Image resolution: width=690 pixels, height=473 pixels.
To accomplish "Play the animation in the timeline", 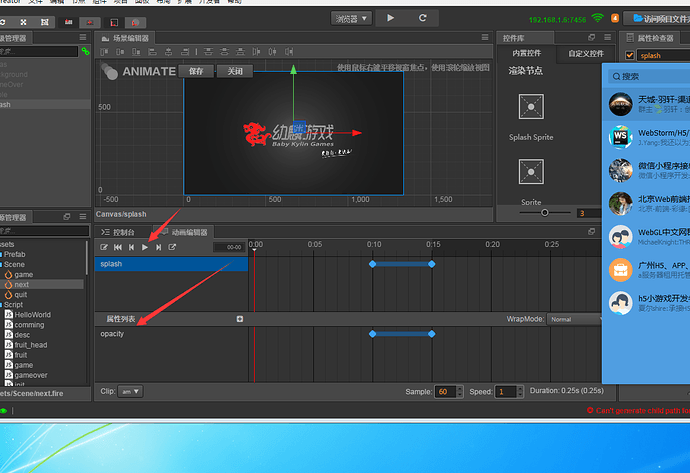I will click(x=145, y=247).
